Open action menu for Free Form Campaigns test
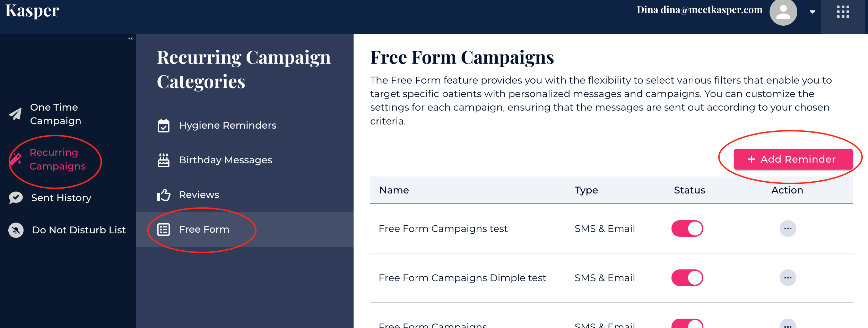 click(788, 228)
